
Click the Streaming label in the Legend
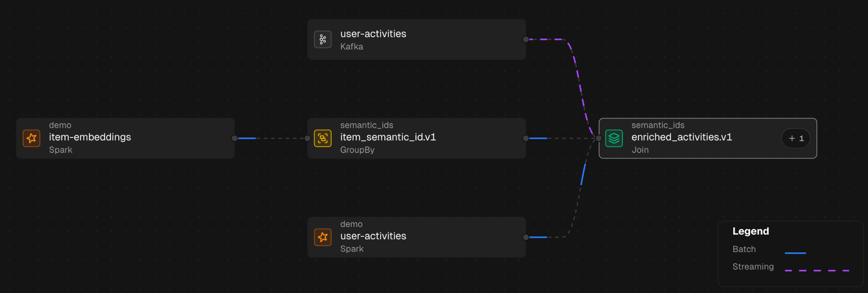click(x=753, y=267)
